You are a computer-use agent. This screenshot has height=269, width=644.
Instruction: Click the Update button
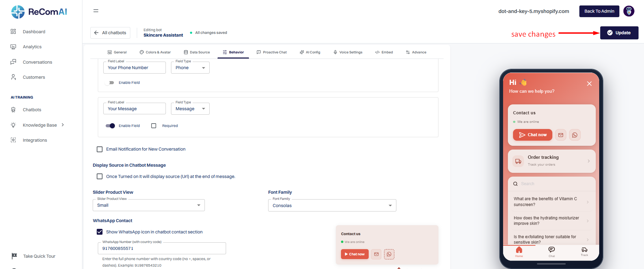pyautogui.click(x=619, y=33)
